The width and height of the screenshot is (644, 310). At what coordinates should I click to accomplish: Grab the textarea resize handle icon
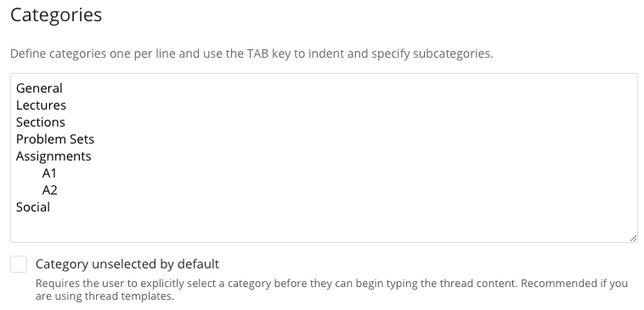pos(633,238)
